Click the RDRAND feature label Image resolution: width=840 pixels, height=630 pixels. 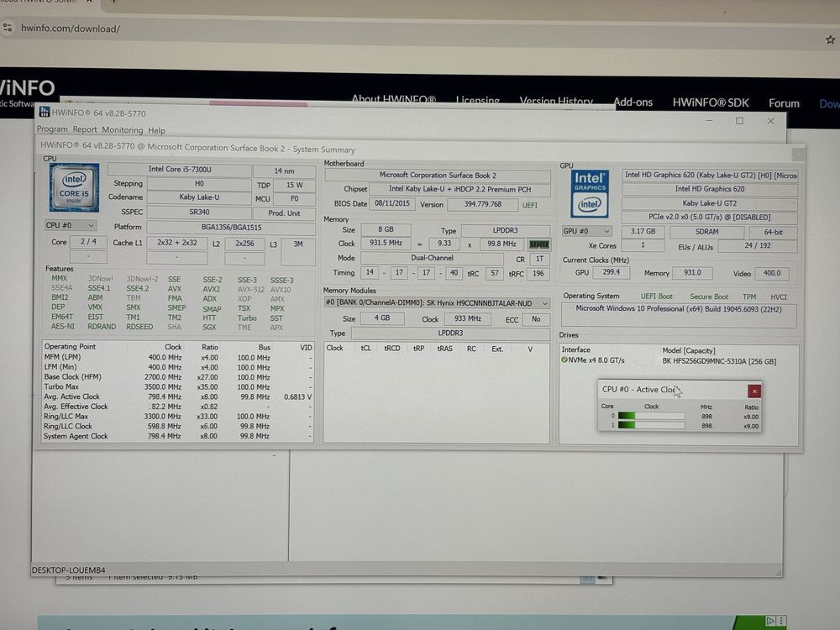pyautogui.click(x=102, y=326)
